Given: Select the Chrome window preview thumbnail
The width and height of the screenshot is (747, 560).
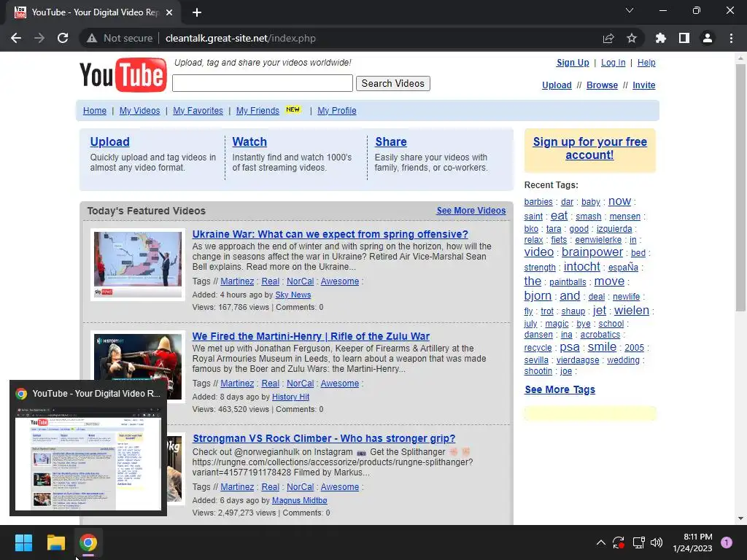Looking at the screenshot, I should click(88, 458).
